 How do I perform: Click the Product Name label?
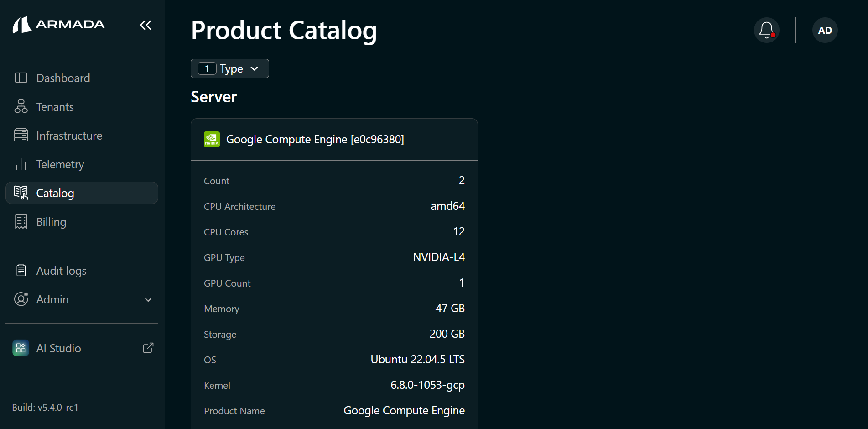(x=234, y=411)
